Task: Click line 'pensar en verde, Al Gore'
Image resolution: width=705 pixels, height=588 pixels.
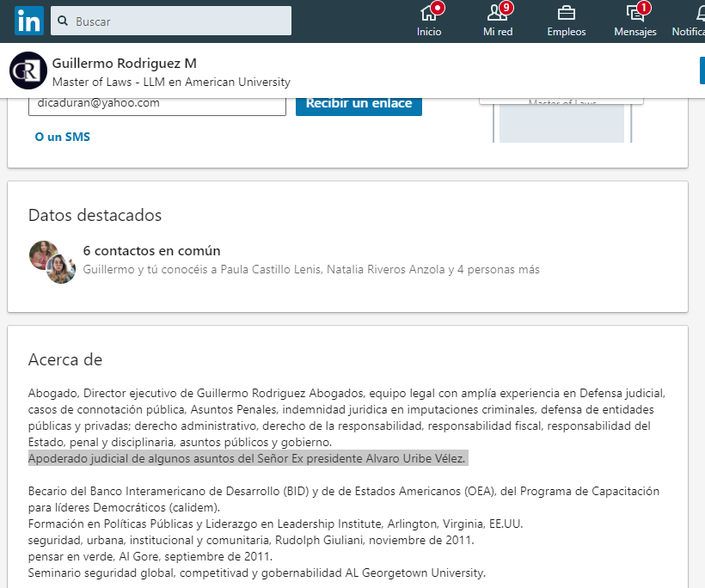Action: pyautogui.click(x=150, y=556)
